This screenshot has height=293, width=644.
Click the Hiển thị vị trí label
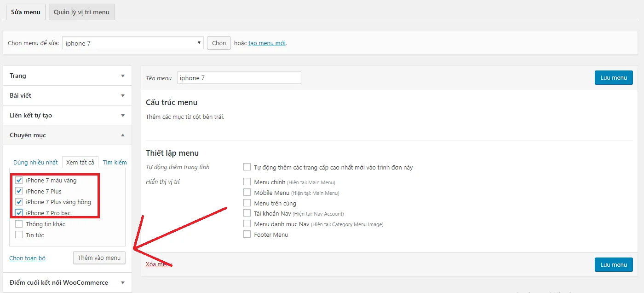pos(163,182)
